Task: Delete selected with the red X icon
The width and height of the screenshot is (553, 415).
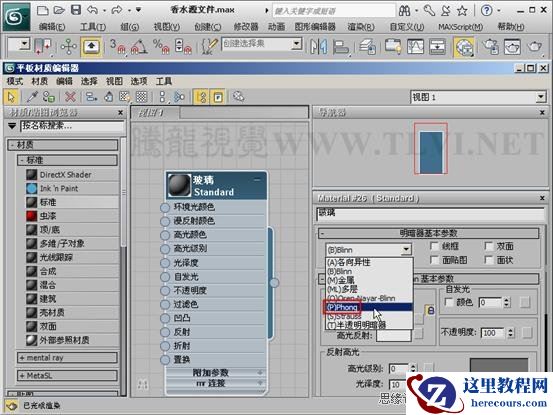Action: tap(70, 96)
